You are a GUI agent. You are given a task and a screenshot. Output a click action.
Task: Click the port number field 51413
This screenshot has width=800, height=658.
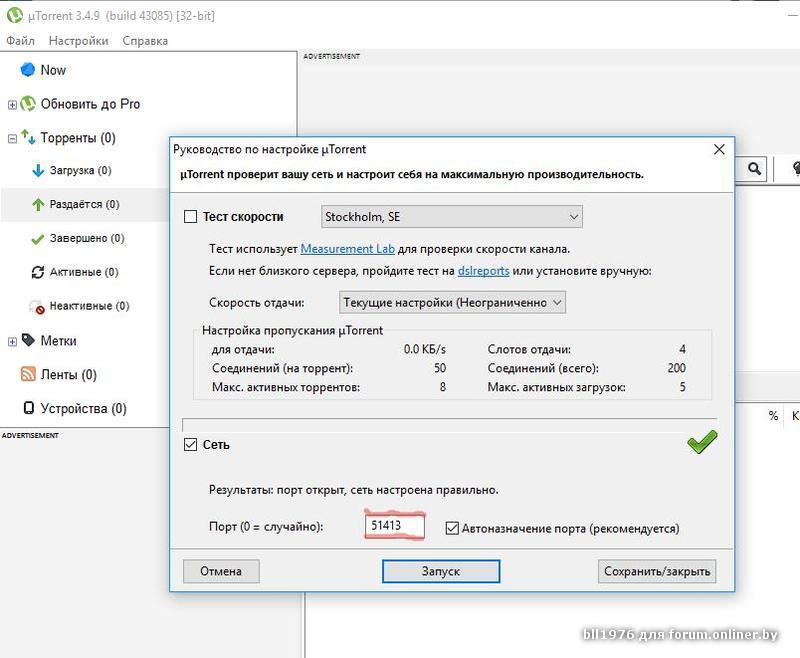click(394, 526)
